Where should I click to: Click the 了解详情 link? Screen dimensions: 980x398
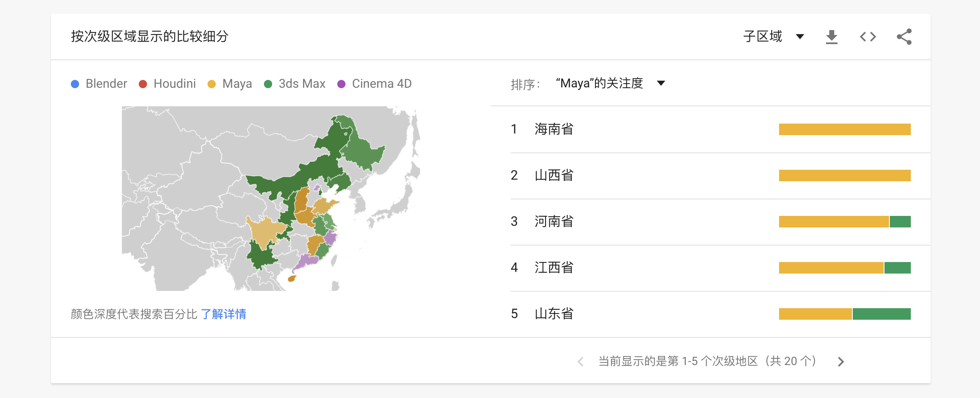coord(223,314)
